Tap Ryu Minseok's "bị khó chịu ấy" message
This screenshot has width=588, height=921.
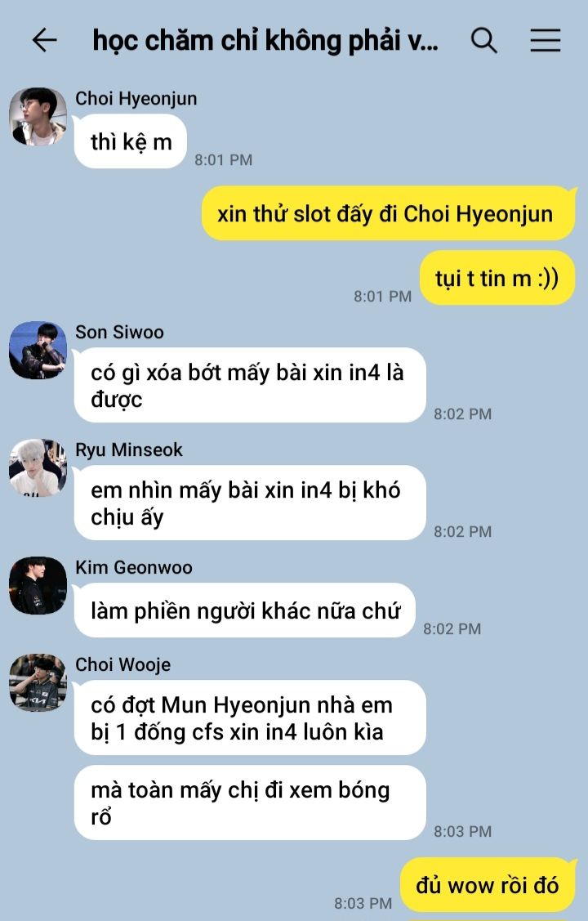click(x=249, y=503)
